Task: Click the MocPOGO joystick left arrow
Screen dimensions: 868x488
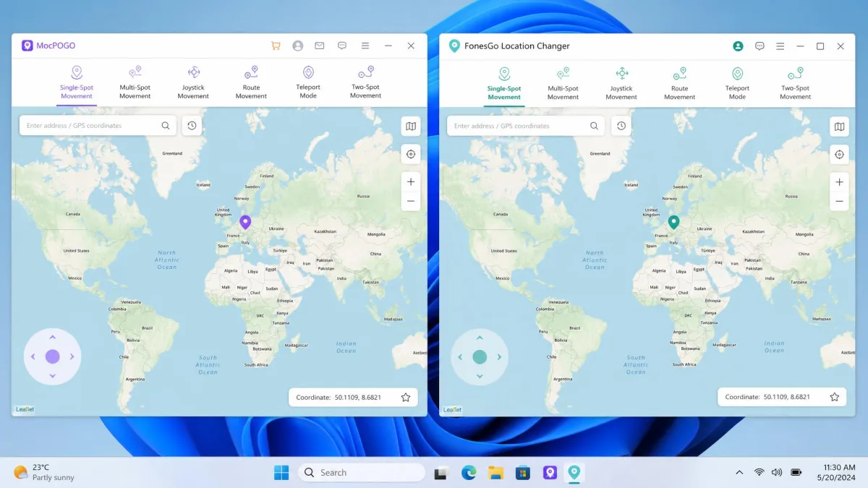Action: pos(33,356)
